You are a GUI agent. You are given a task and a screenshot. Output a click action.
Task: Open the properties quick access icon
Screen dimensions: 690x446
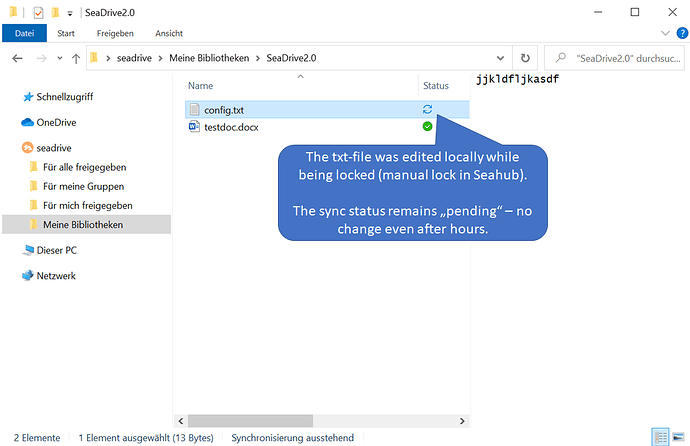pos(38,13)
